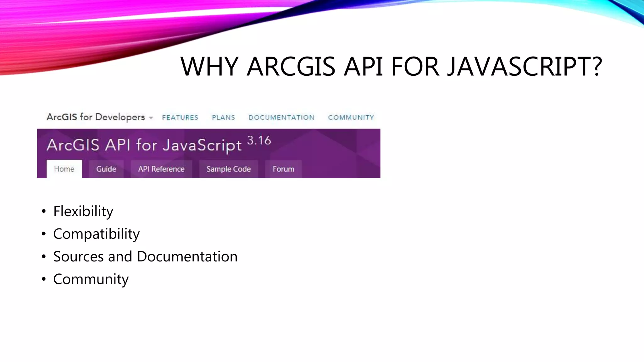Click the 'Sources and Documentation' bullet
Viewport: 644px width, 362px height.
click(x=145, y=256)
